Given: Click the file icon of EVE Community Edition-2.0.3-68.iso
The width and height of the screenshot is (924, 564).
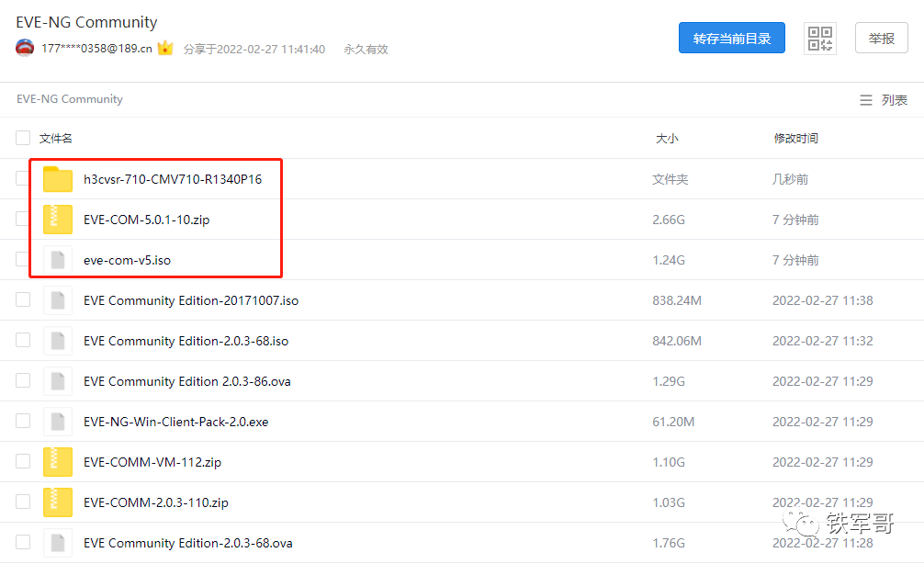Looking at the screenshot, I should tap(58, 341).
